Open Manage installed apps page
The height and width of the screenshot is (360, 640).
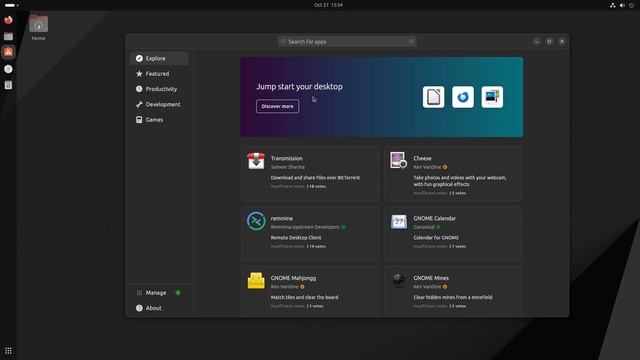coord(159,293)
